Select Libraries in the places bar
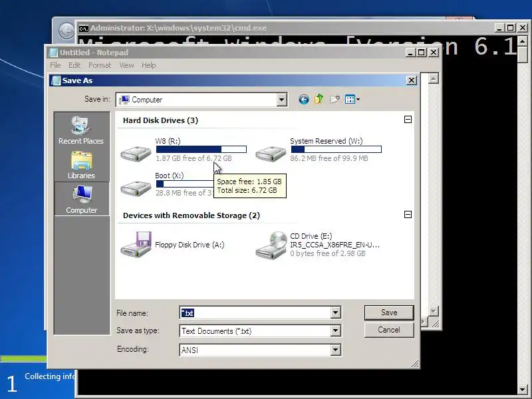 click(x=81, y=165)
